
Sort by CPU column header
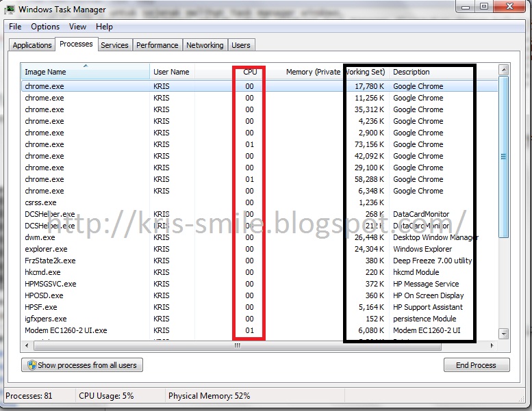click(x=251, y=72)
